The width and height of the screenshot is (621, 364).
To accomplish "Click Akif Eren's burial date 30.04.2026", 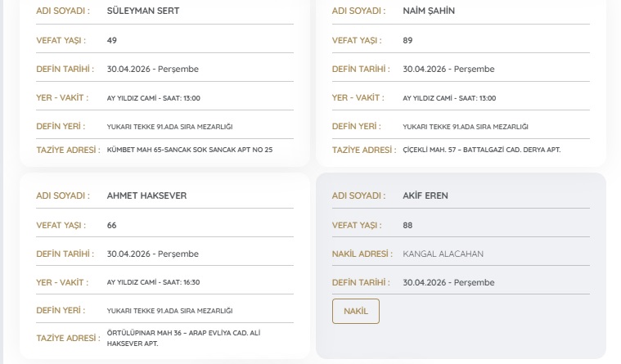I will pyautogui.click(x=448, y=282).
